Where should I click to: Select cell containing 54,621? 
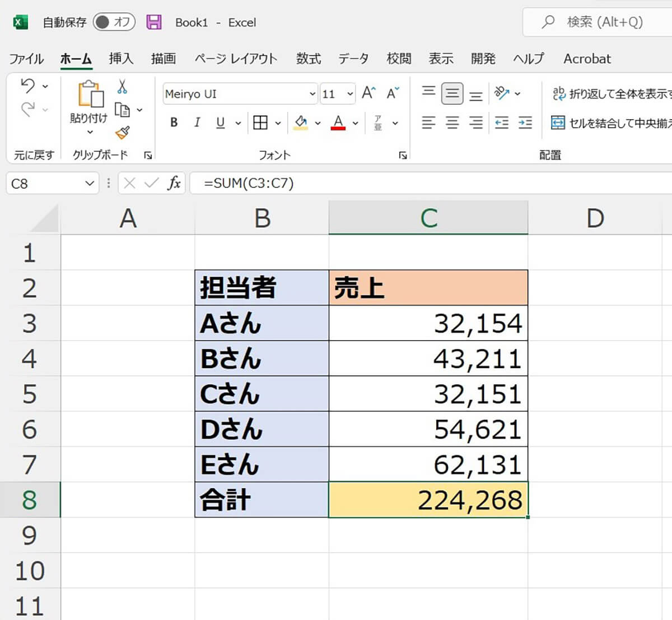[x=428, y=429]
